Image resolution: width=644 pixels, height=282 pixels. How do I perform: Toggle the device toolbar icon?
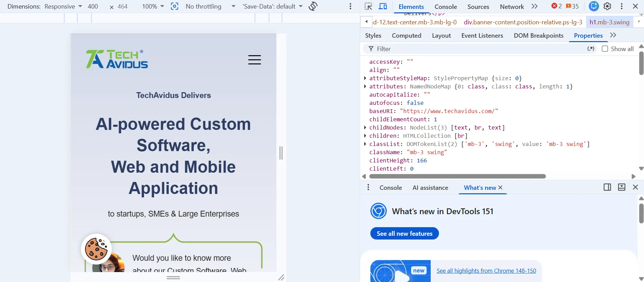tap(383, 6)
